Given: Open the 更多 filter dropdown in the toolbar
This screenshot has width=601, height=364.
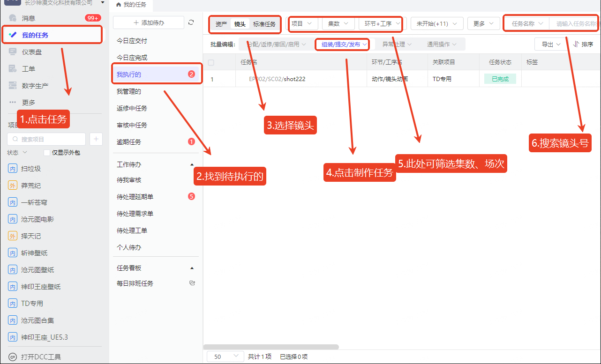Looking at the screenshot, I should click(483, 23).
